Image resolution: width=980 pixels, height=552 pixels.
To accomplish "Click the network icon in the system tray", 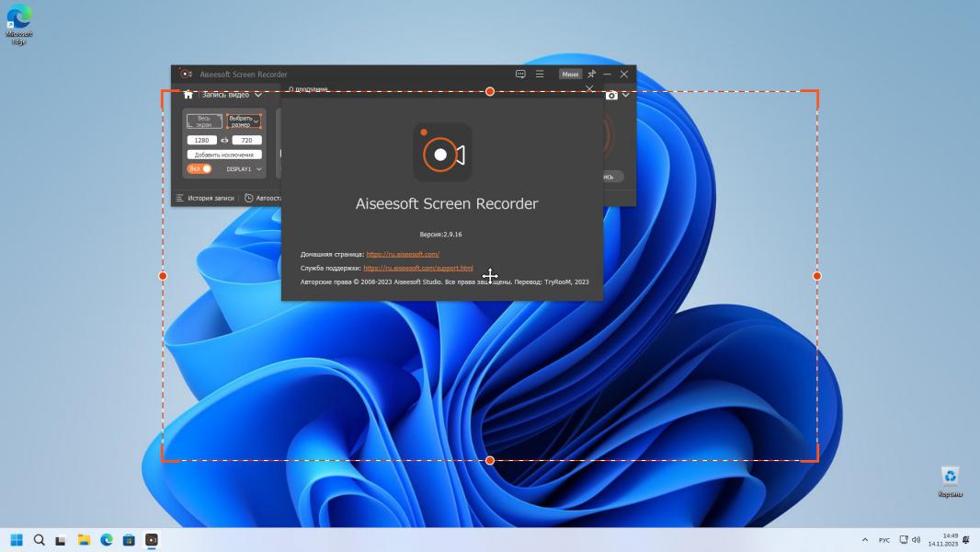I will point(904,539).
